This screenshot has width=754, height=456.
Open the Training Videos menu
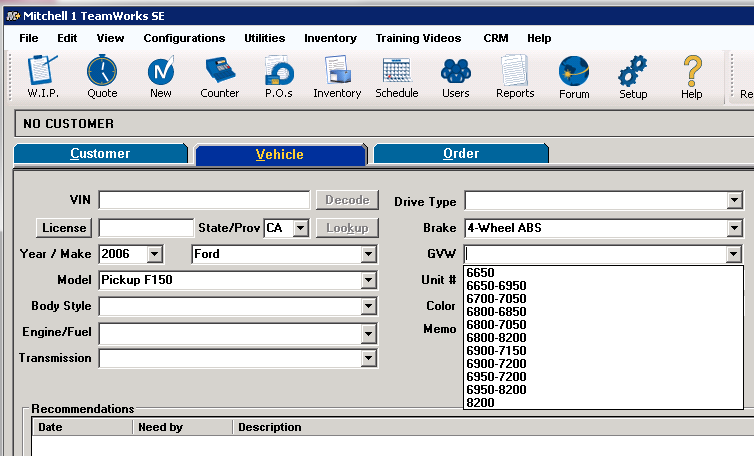[418, 38]
